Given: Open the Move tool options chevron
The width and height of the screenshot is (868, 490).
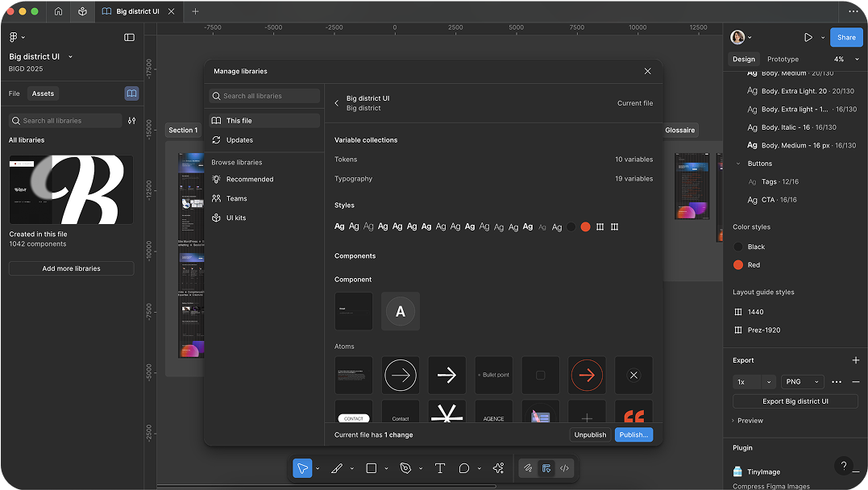Looking at the screenshot, I should [x=318, y=468].
